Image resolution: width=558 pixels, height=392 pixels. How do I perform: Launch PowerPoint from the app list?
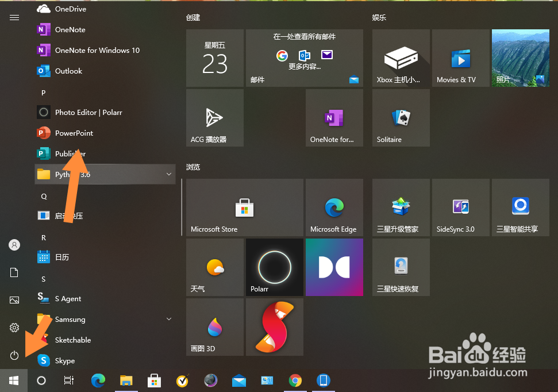coord(105,133)
